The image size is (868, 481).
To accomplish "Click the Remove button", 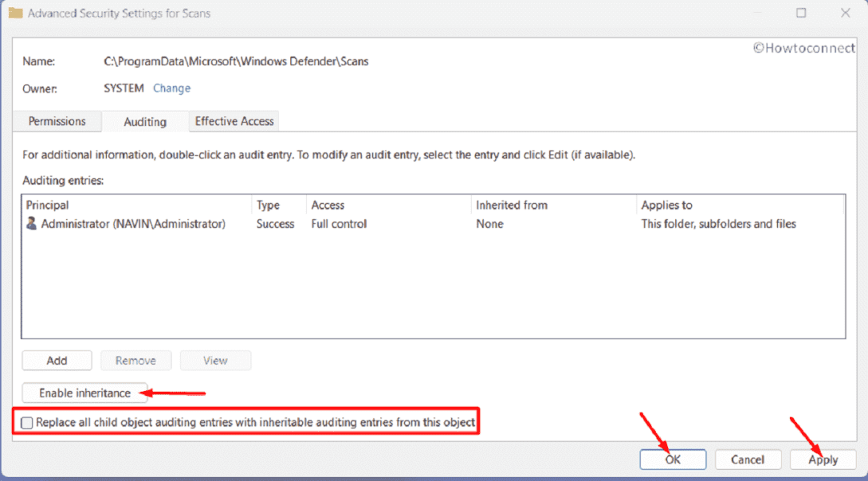I will point(136,361).
